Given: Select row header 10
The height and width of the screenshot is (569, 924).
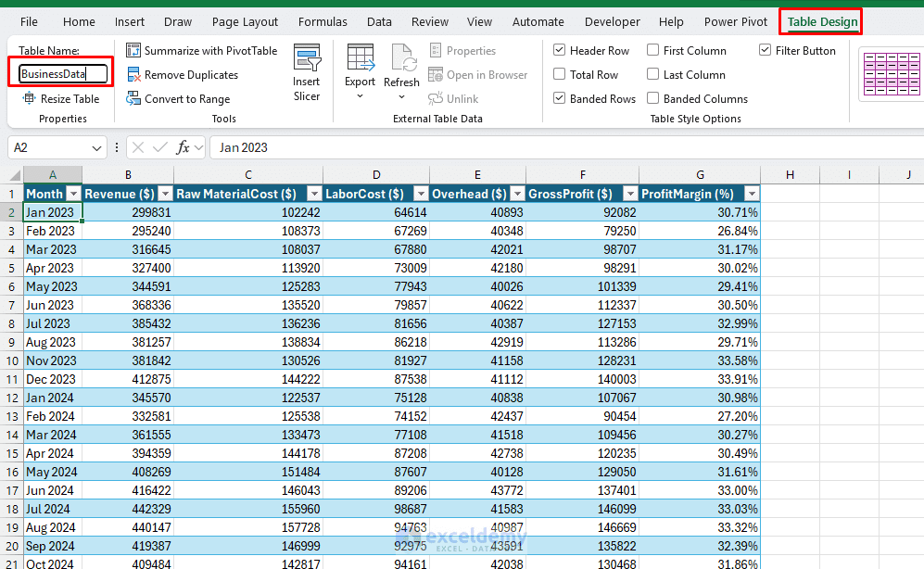Looking at the screenshot, I should (12, 360).
